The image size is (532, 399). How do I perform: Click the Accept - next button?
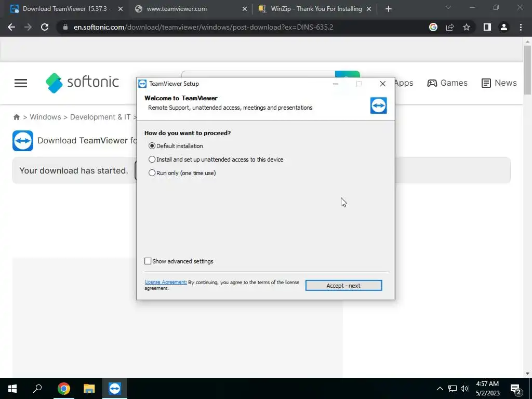click(343, 286)
